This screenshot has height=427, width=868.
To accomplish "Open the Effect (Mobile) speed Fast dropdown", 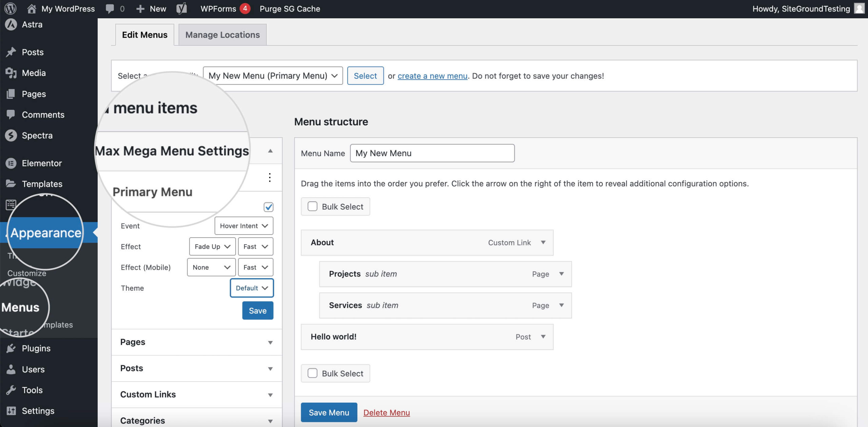I will pyautogui.click(x=255, y=267).
